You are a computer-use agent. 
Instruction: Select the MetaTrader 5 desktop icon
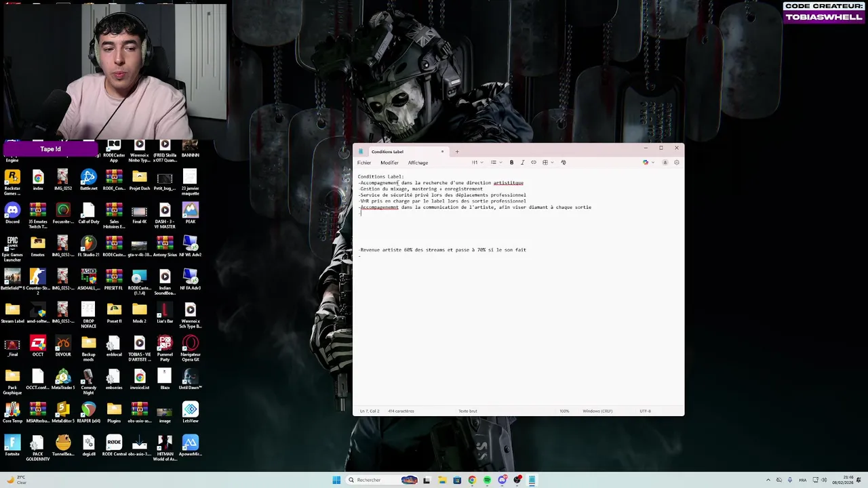63,380
